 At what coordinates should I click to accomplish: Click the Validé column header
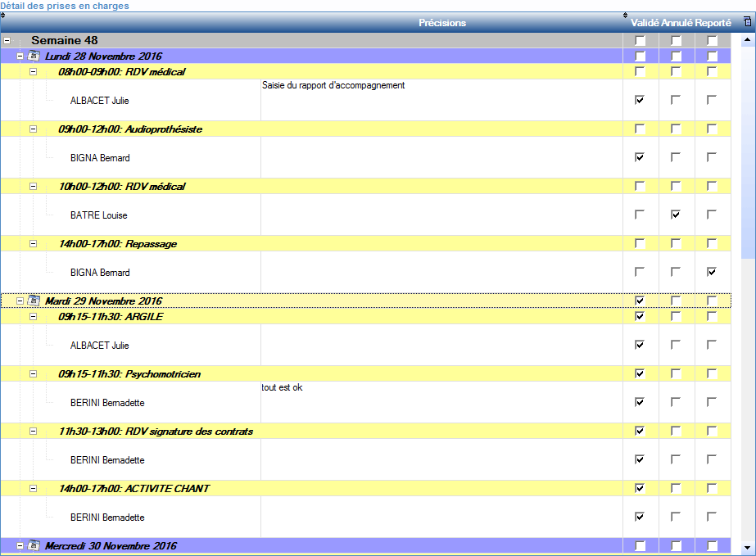tap(645, 23)
